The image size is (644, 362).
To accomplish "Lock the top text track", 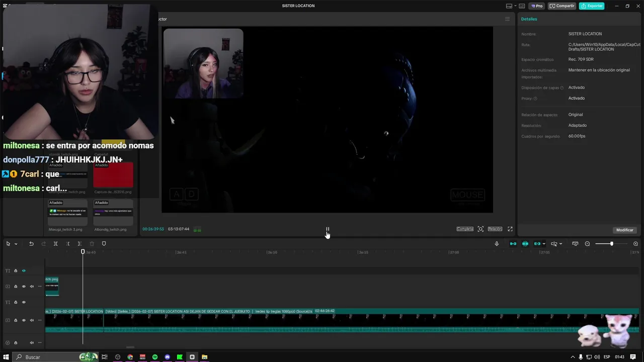I will coord(16,270).
